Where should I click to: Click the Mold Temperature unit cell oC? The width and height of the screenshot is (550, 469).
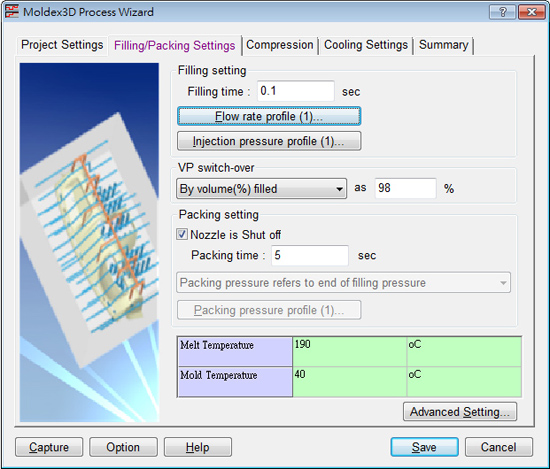[464, 382]
